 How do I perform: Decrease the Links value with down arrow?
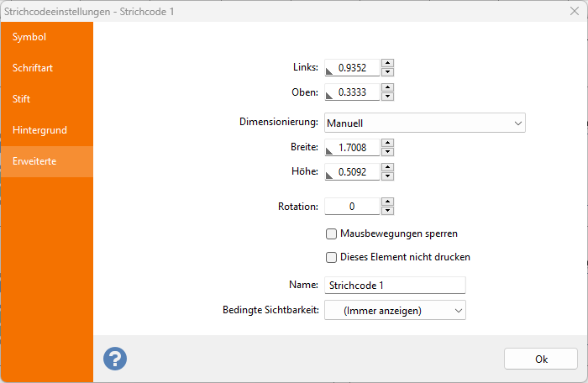(387, 72)
